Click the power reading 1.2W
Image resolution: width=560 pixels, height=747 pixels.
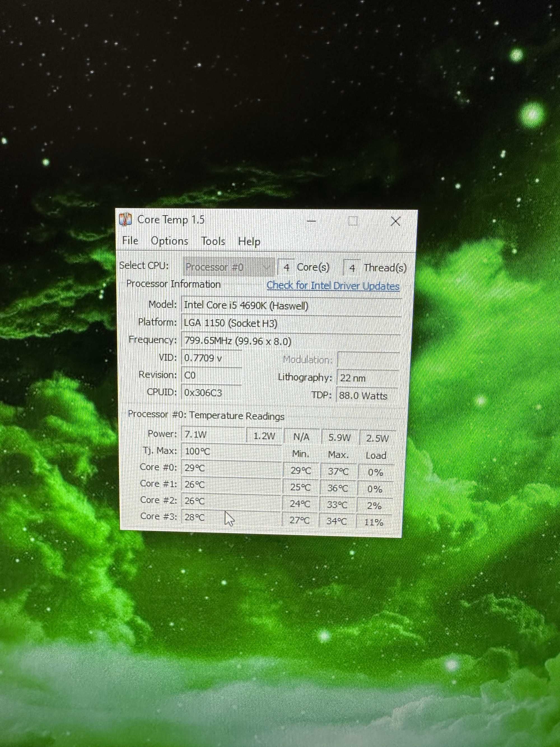click(x=264, y=436)
